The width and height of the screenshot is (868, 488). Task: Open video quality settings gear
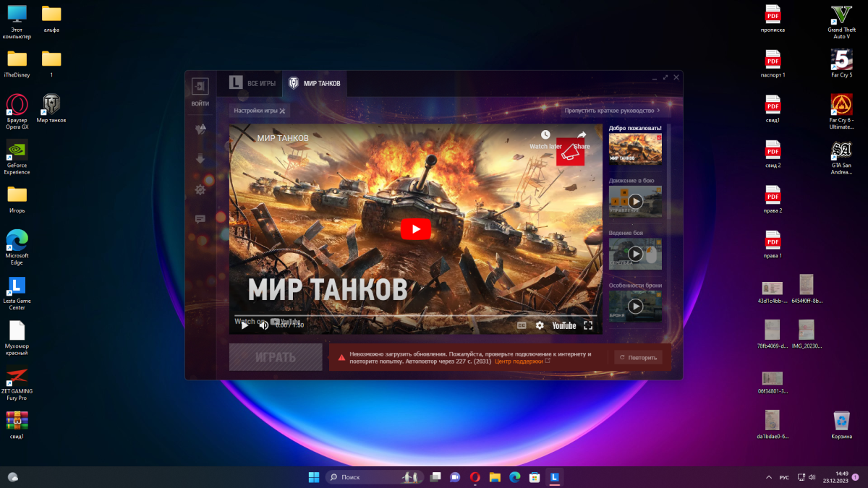click(x=540, y=325)
